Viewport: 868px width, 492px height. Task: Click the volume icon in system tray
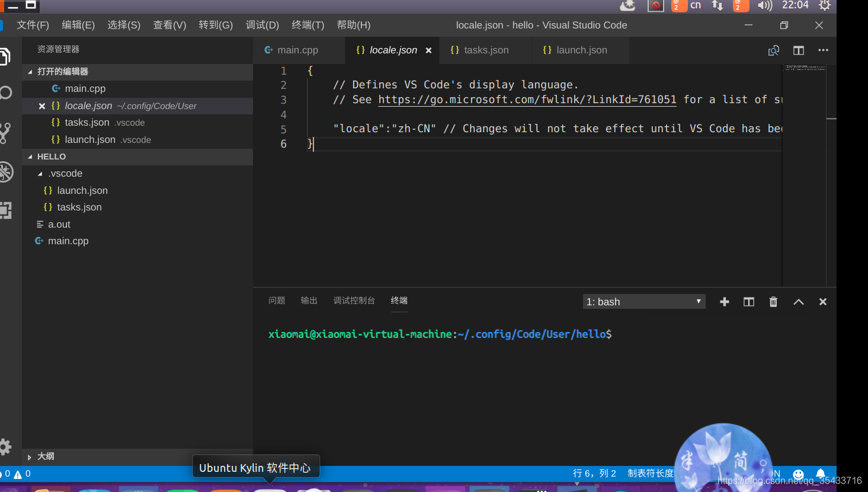tap(765, 5)
